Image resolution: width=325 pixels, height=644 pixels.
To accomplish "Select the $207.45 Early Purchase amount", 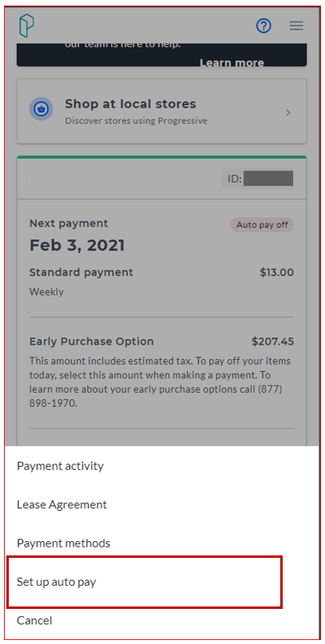I will 273,342.
